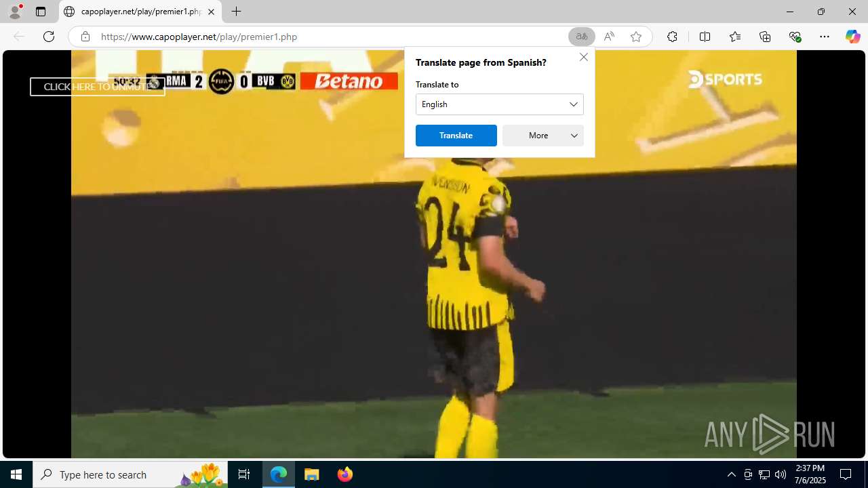
Task: Go back to previous page
Action: (x=19, y=37)
